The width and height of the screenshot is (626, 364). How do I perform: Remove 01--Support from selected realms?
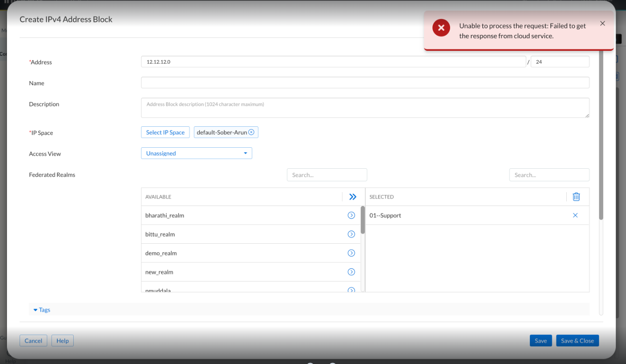575,215
